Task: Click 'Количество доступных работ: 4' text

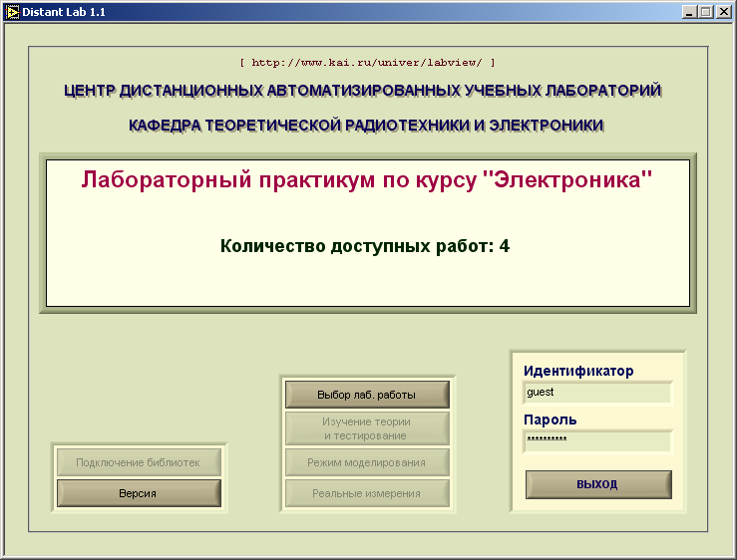Action: click(365, 246)
